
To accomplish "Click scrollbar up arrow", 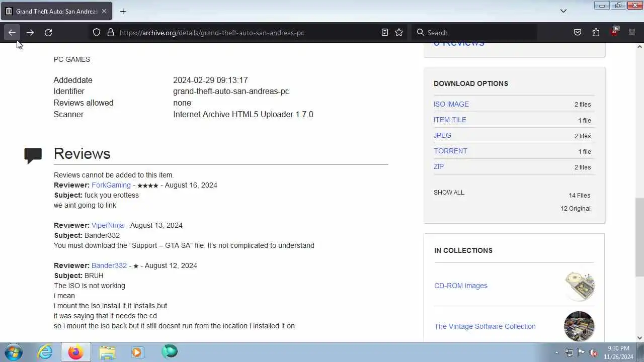I will [639, 47].
